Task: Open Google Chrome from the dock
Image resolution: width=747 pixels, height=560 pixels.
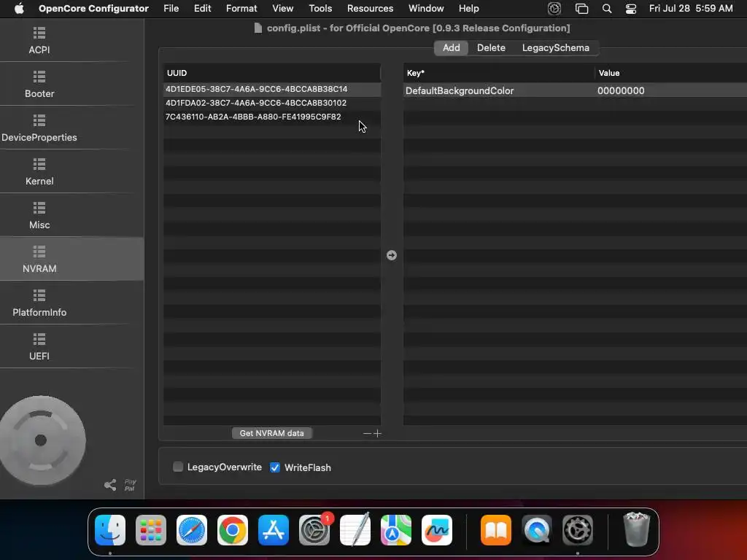Action: coord(233,530)
